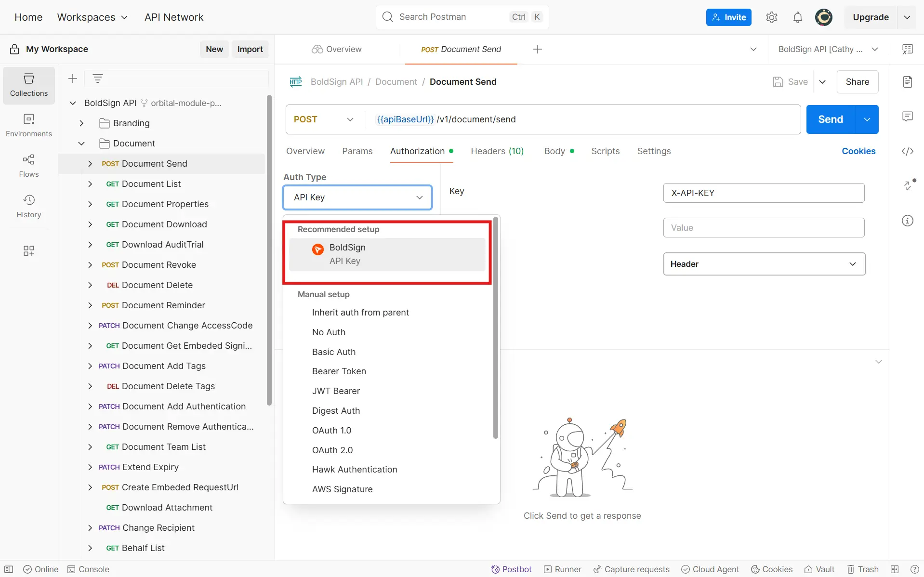Open the HTTP method POST dropdown
924x577 pixels.
coord(324,119)
